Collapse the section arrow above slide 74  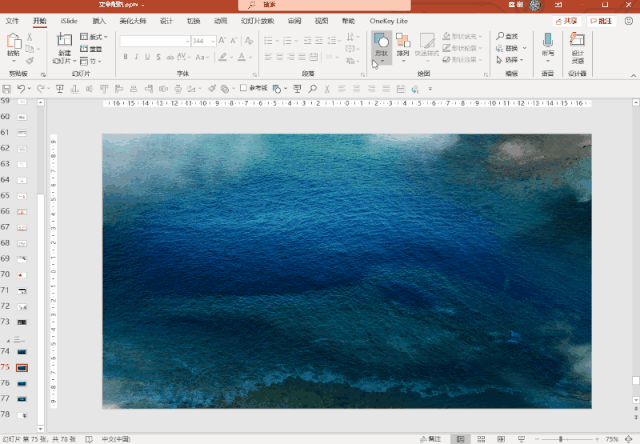point(8,340)
